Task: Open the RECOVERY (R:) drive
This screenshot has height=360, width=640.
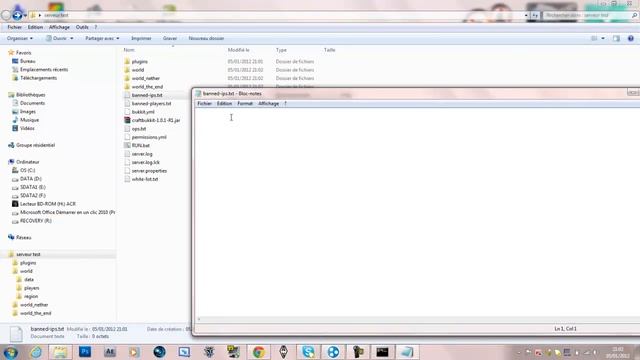Action: click(x=32, y=221)
